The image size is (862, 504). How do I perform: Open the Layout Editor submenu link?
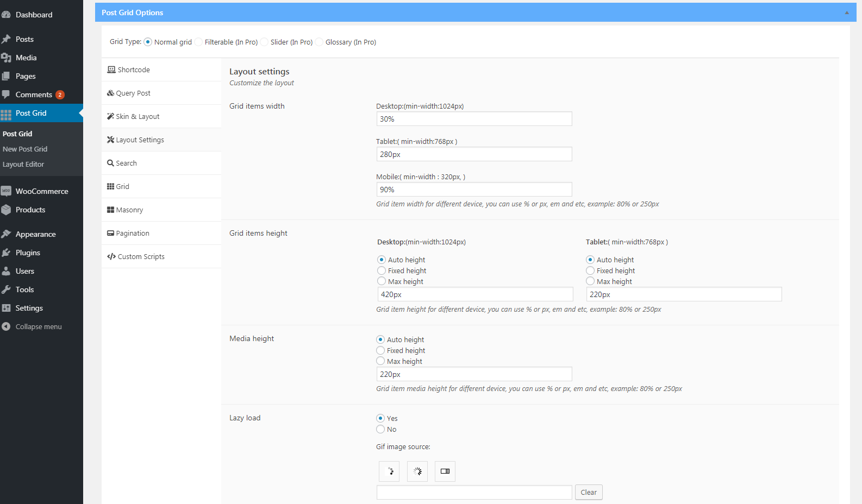coord(23,164)
